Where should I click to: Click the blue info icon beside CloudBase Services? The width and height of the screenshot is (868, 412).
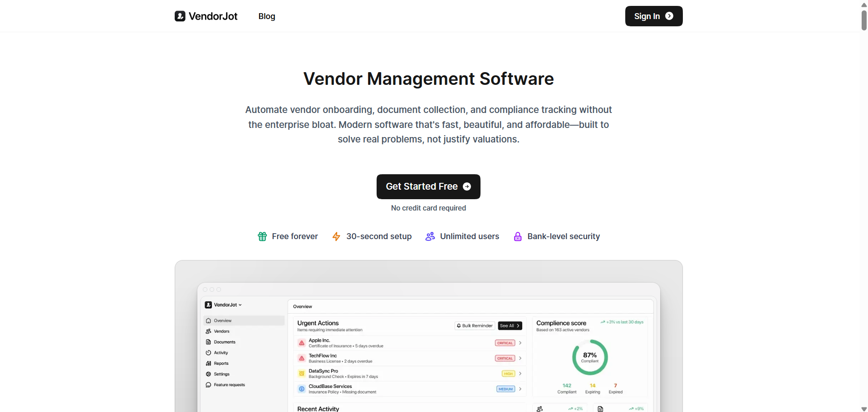[x=302, y=389]
